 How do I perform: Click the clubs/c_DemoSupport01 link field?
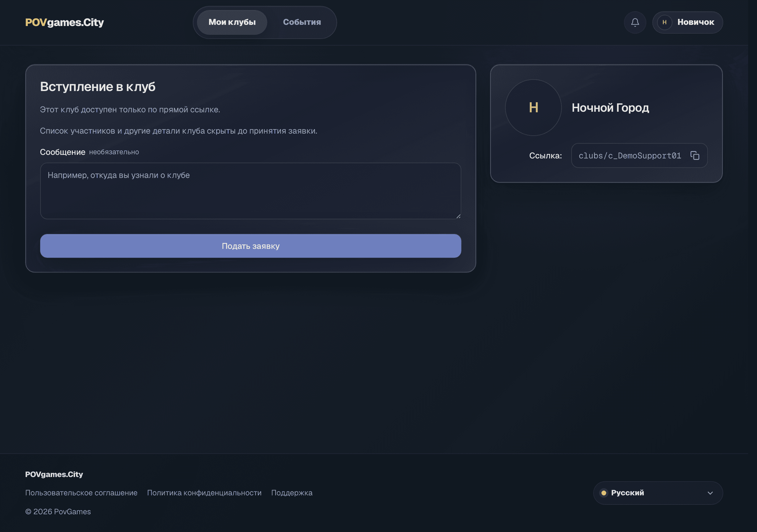[x=639, y=155]
